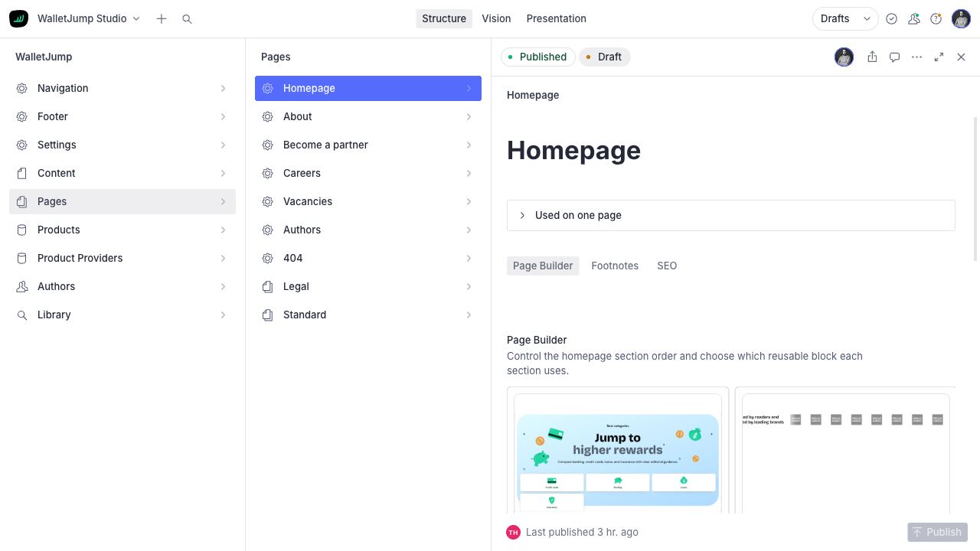This screenshot has width=980, height=551.
Task: Click the Content document icon
Action: (21, 173)
